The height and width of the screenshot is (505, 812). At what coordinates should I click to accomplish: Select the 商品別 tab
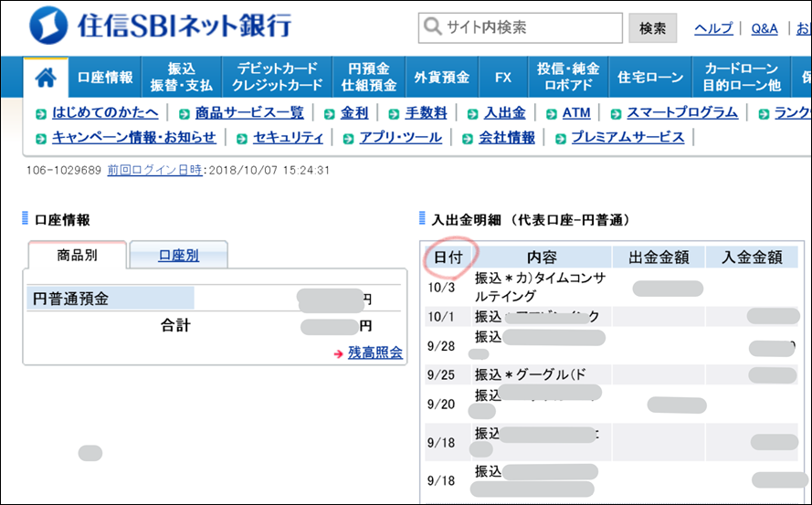[x=77, y=256]
